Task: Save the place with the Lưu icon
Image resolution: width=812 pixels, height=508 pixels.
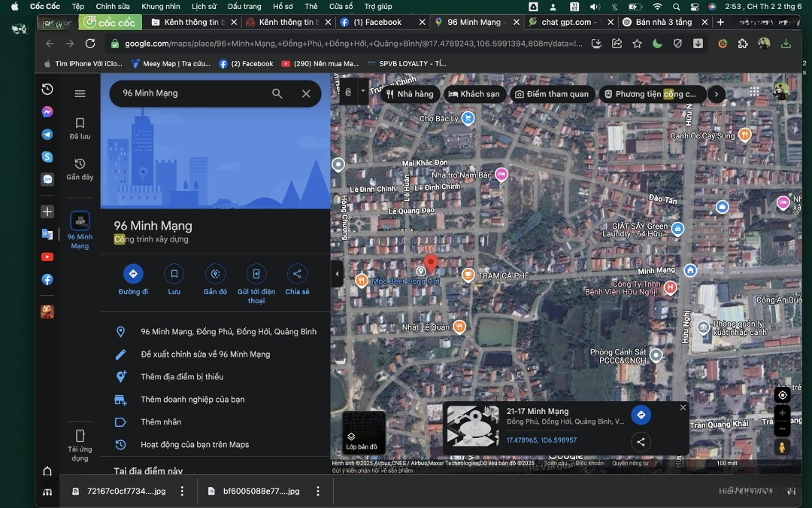Action: coord(174,274)
